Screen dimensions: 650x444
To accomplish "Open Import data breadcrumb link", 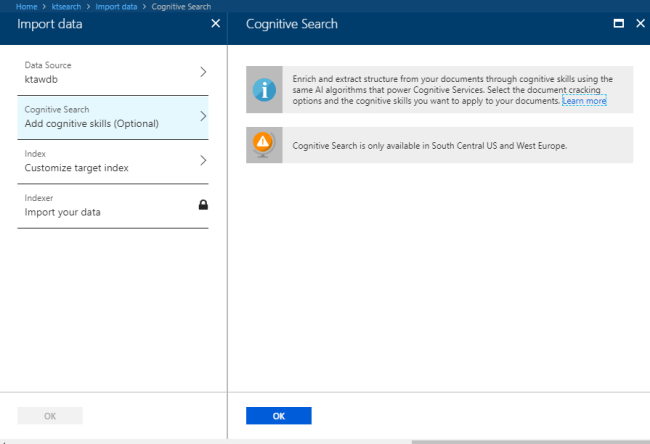I will 116,7.
